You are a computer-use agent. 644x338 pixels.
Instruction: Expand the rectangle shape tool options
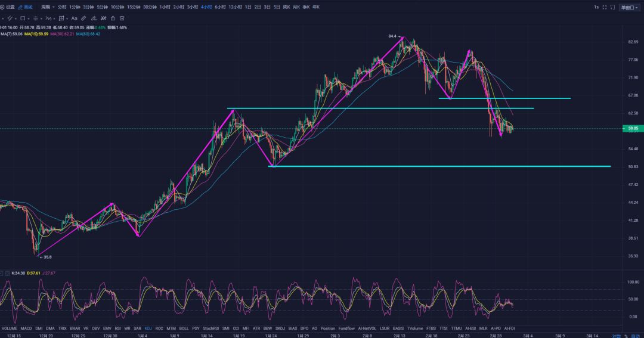tap(29, 18)
